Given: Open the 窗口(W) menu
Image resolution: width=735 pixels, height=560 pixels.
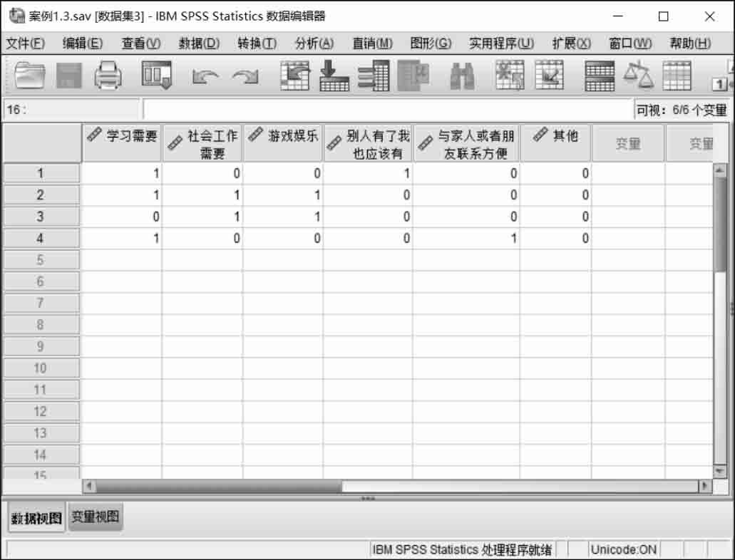Looking at the screenshot, I should [630, 43].
